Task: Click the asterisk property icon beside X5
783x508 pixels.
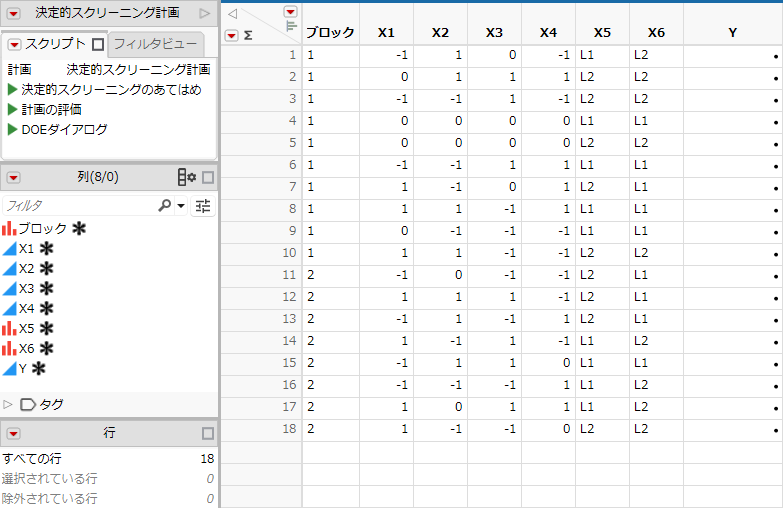Action: click(46, 328)
